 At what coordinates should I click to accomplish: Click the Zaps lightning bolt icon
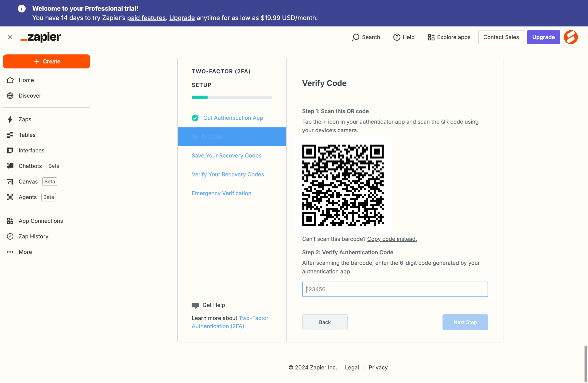pyautogui.click(x=10, y=119)
